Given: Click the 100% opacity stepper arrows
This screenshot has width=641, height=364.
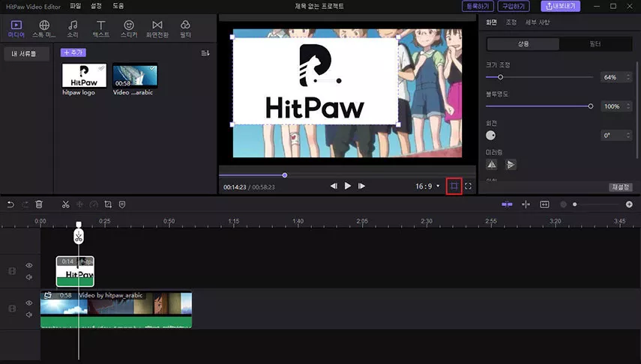Looking at the screenshot, I should pyautogui.click(x=628, y=106).
